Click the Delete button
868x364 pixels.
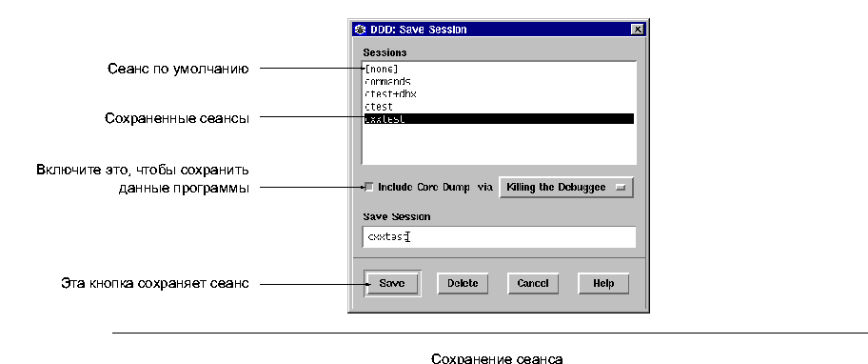(463, 284)
